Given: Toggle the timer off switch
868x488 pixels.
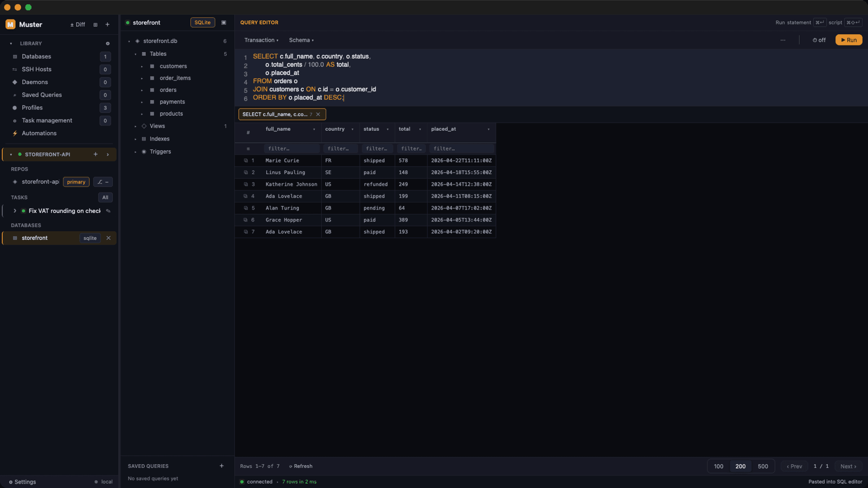Looking at the screenshot, I should 819,40.
